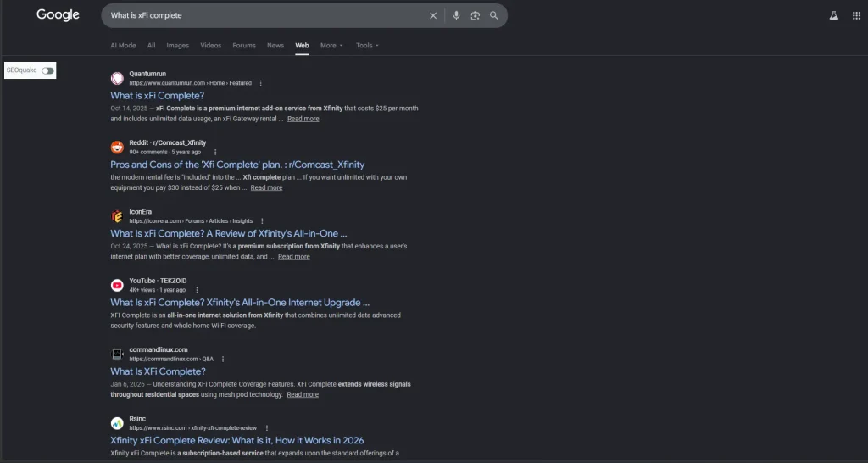Open three-dot menu for IconEra result

pyautogui.click(x=263, y=221)
